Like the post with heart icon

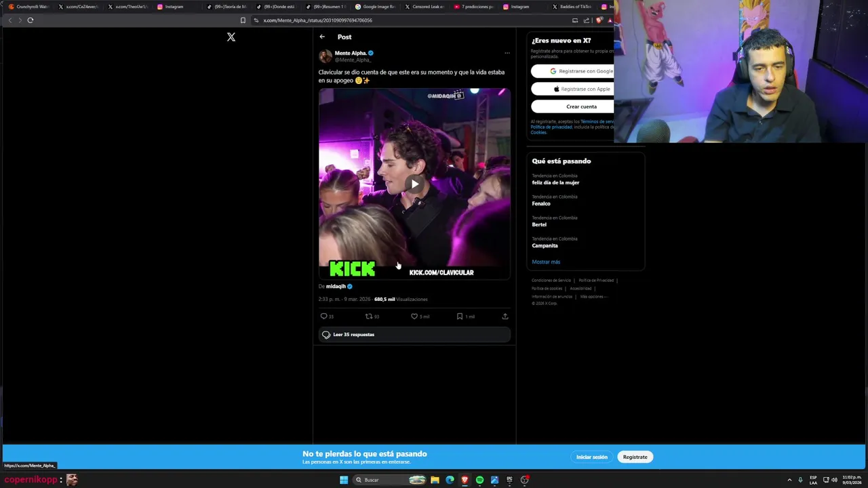(414, 316)
